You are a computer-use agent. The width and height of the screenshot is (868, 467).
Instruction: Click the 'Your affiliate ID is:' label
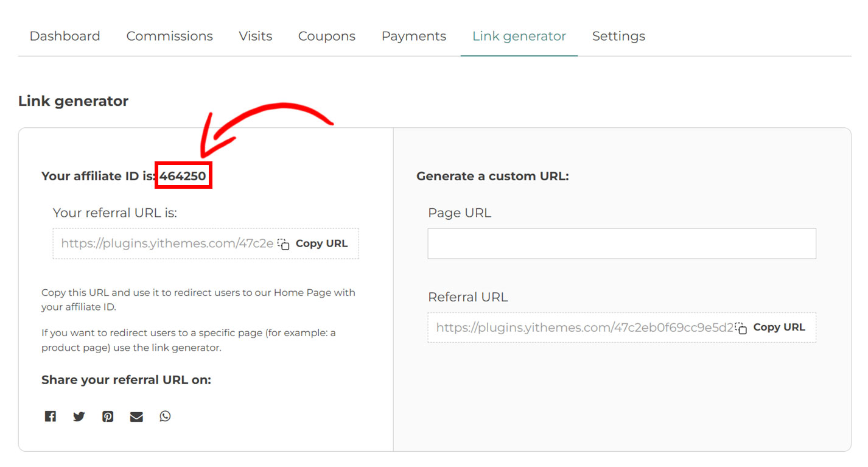click(x=98, y=176)
